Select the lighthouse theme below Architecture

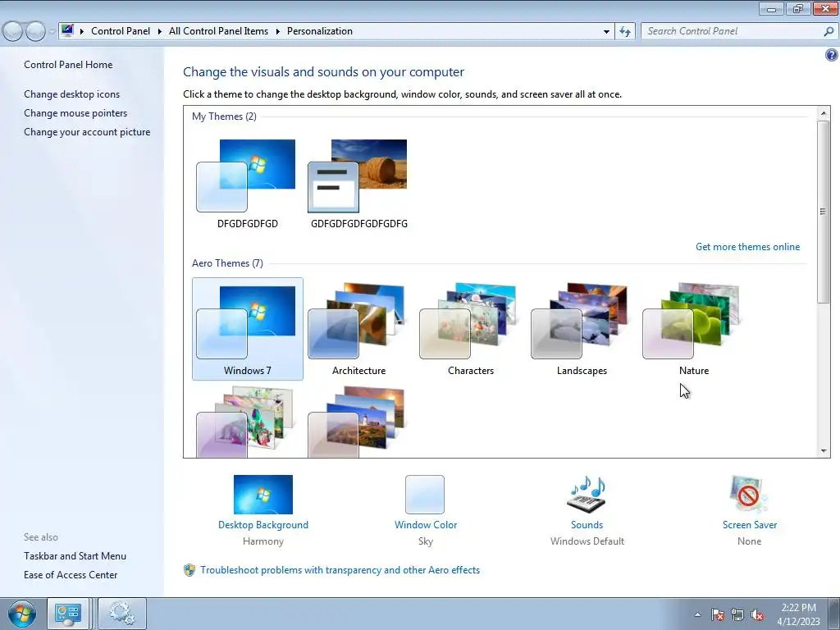pos(357,422)
